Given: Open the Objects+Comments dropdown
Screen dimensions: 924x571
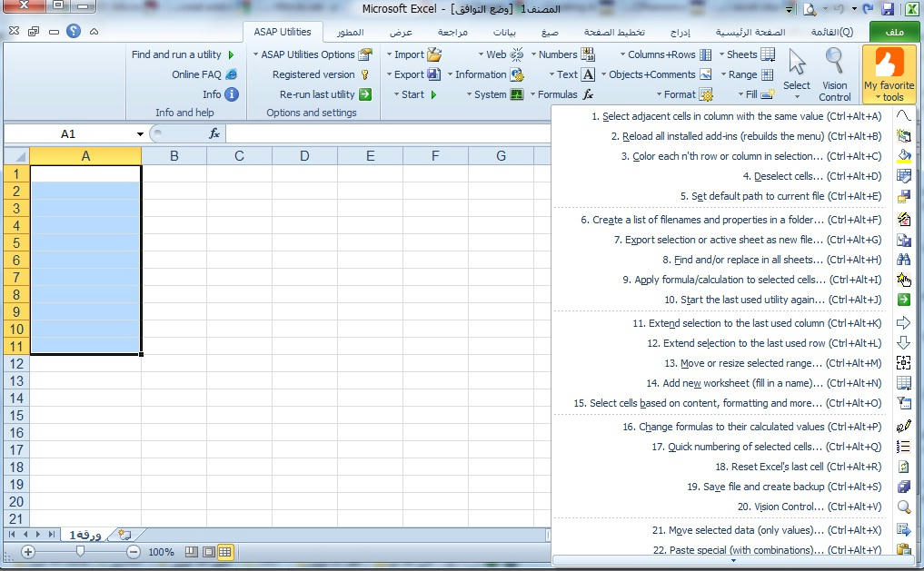Looking at the screenshot, I should click(x=656, y=74).
